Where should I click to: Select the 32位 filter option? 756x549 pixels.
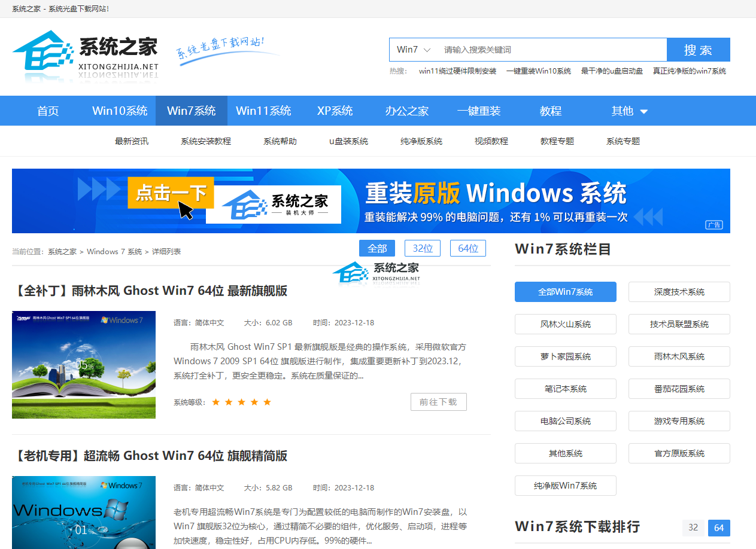pos(423,248)
